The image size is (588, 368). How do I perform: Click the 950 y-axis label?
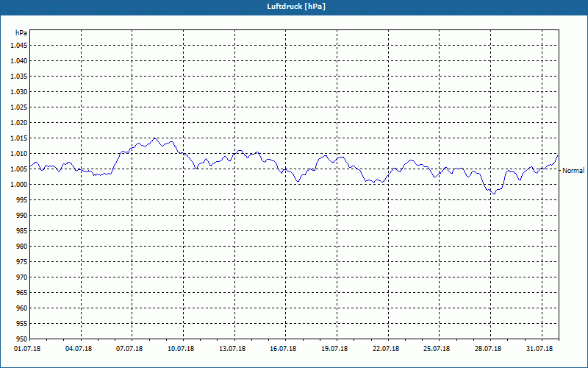point(23,339)
